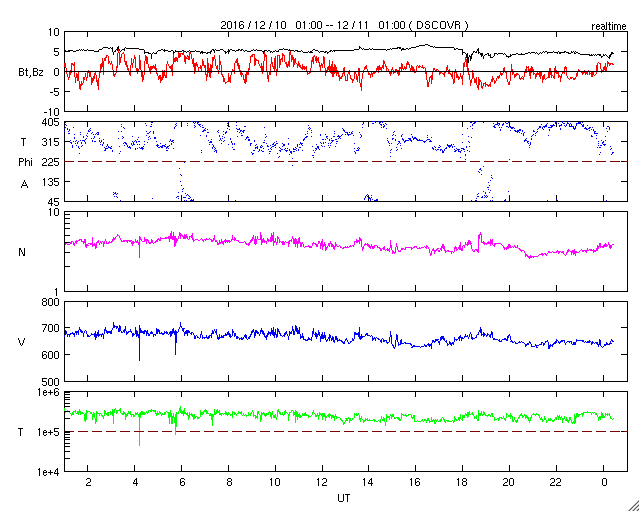Click the "14" hour label on the UT axis
The width and height of the screenshot is (640, 512).
pos(369,483)
